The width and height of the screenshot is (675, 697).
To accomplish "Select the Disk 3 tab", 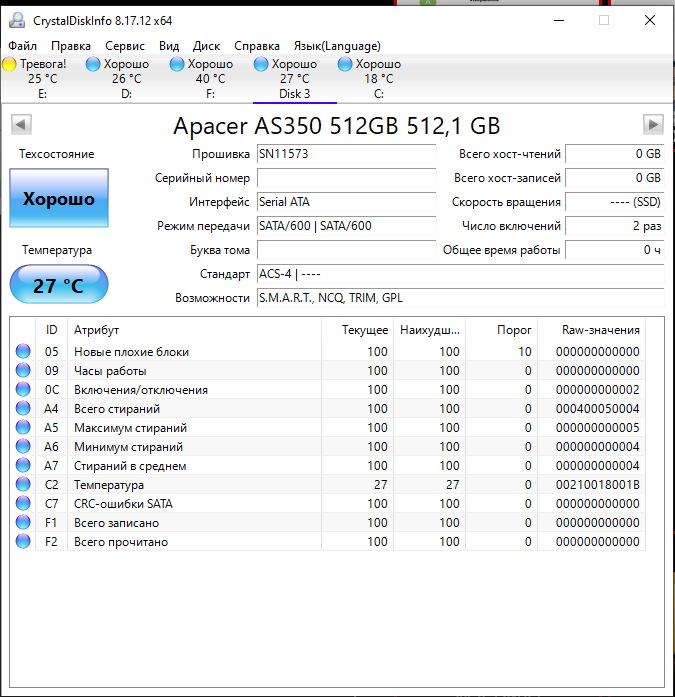I will pos(294,79).
